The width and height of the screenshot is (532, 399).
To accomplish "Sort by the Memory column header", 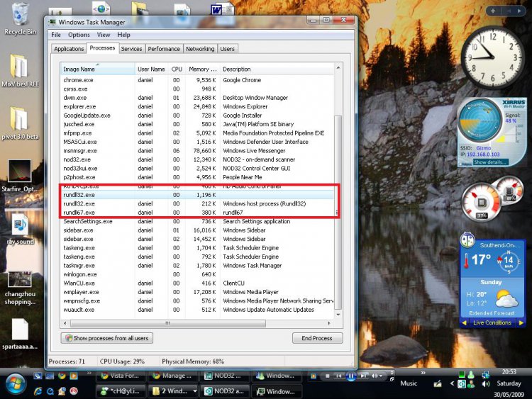I will (x=203, y=69).
